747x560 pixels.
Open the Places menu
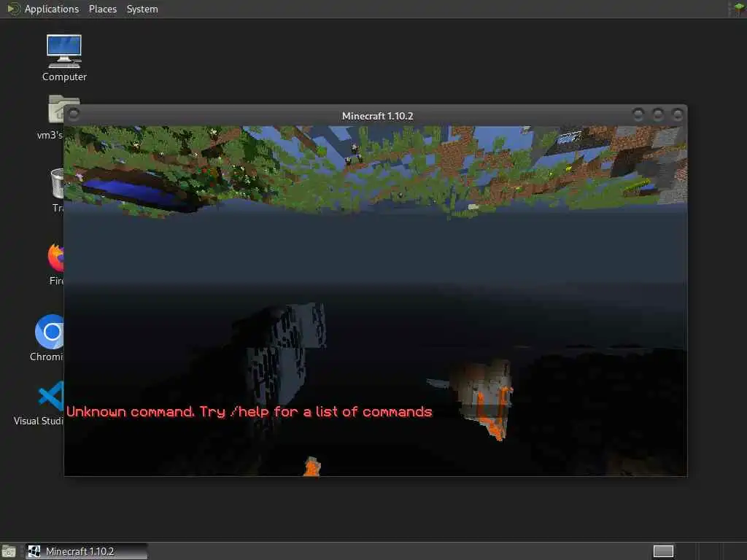[102, 9]
